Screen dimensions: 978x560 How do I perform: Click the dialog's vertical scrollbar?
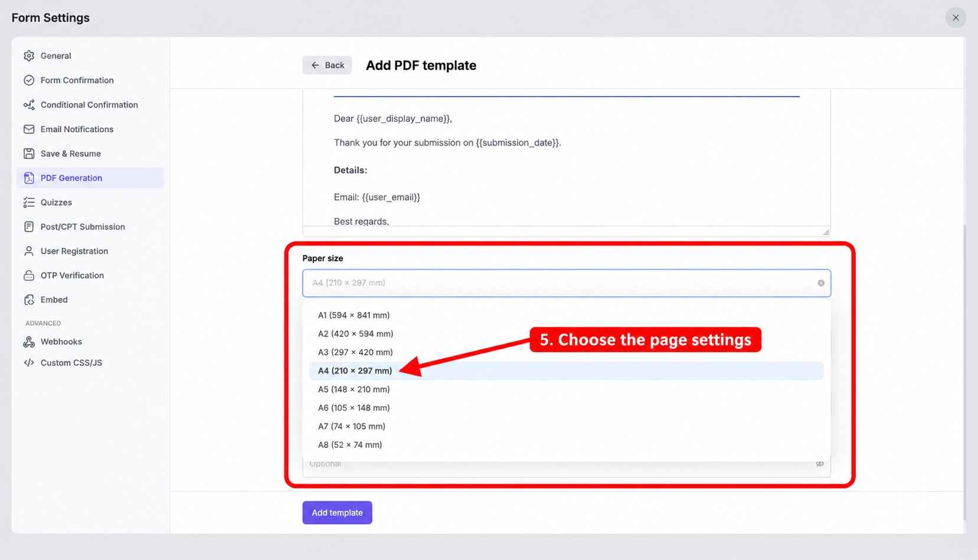(x=964, y=372)
